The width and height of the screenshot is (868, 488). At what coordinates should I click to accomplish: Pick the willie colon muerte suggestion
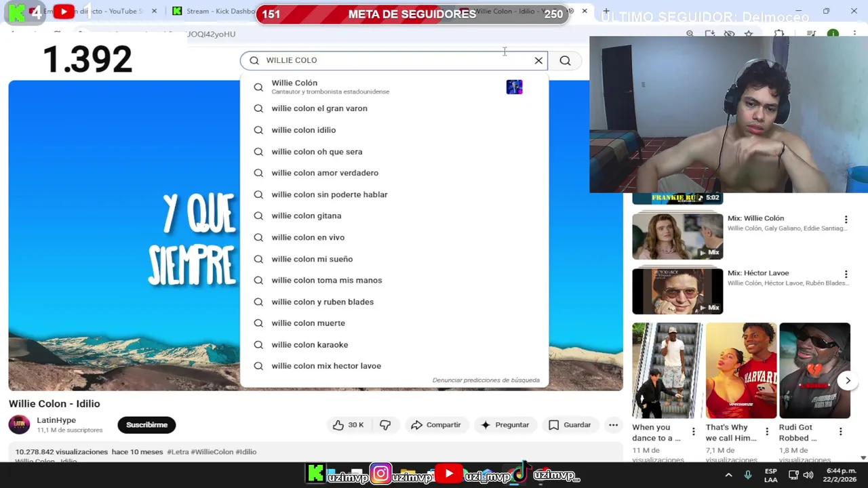(393, 323)
